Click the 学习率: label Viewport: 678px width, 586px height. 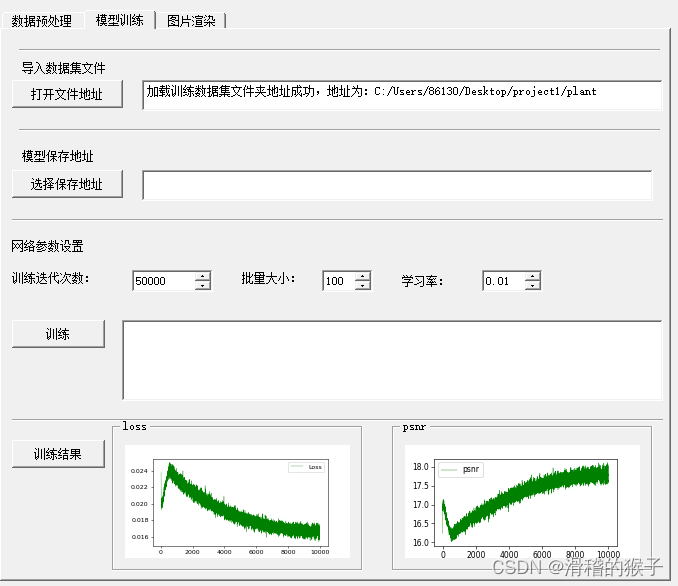422,281
